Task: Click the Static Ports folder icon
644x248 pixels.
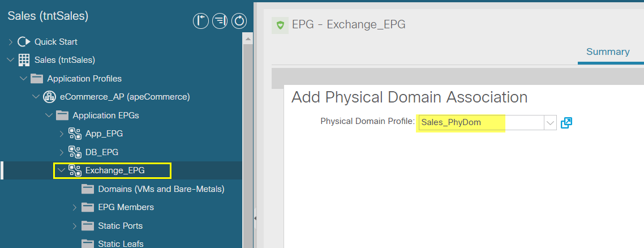Action: (88, 226)
